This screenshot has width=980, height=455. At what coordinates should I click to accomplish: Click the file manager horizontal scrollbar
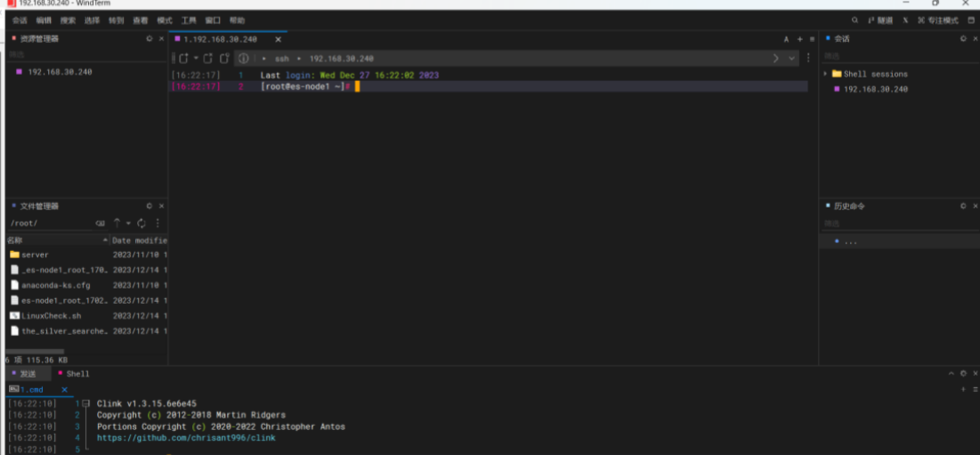point(35,351)
